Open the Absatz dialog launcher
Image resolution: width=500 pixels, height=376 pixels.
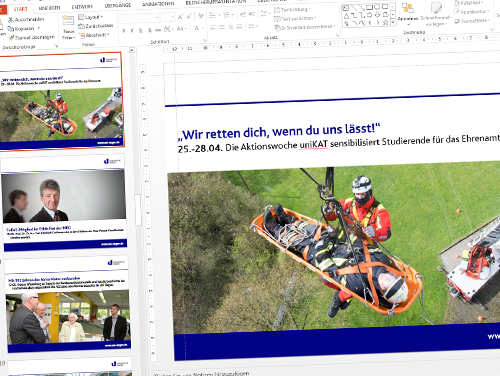(337, 35)
